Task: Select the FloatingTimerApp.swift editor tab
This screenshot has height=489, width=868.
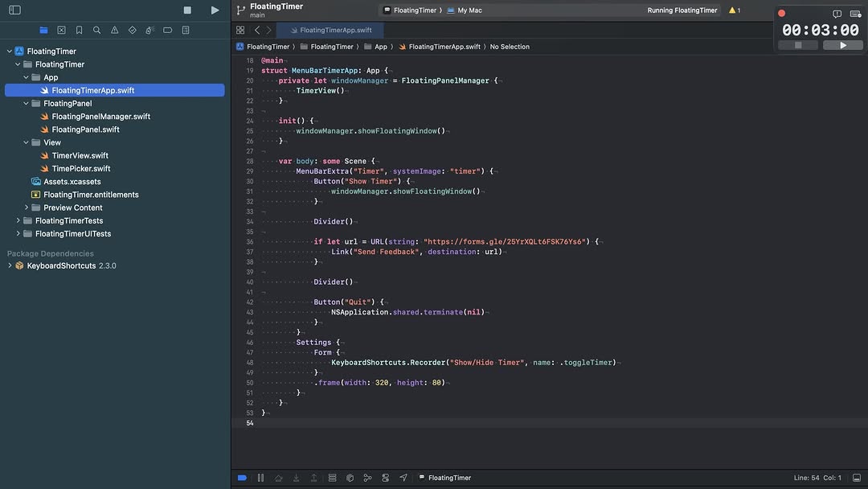Action: tap(330, 30)
